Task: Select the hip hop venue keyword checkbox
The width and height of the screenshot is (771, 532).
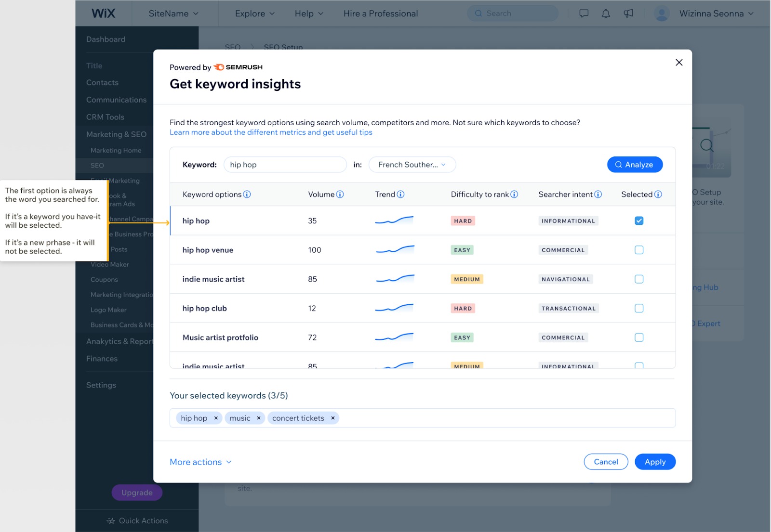Action: click(x=638, y=250)
